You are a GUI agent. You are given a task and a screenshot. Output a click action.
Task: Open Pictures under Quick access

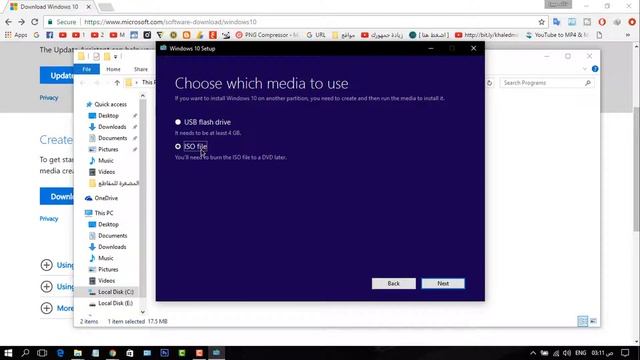104,149
